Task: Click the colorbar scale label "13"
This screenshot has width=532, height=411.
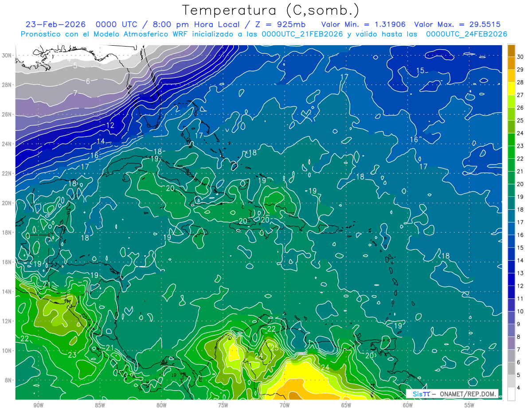Action: click(520, 273)
